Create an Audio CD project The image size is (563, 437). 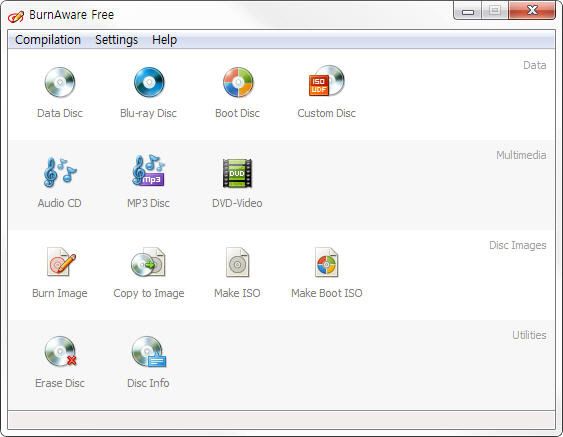tap(60, 182)
